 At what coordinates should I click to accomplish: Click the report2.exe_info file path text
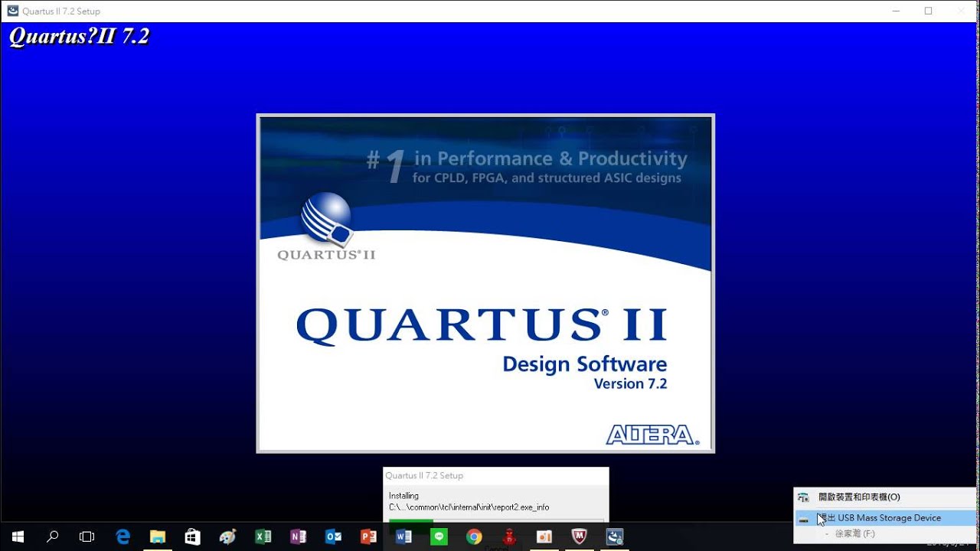pyautogui.click(x=469, y=507)
